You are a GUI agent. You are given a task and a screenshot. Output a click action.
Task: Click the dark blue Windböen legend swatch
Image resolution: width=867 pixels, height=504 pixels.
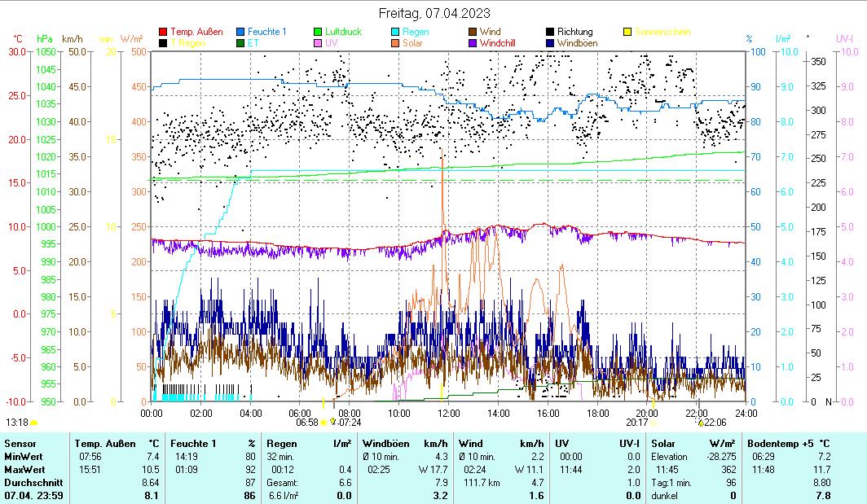coord(550,42)
